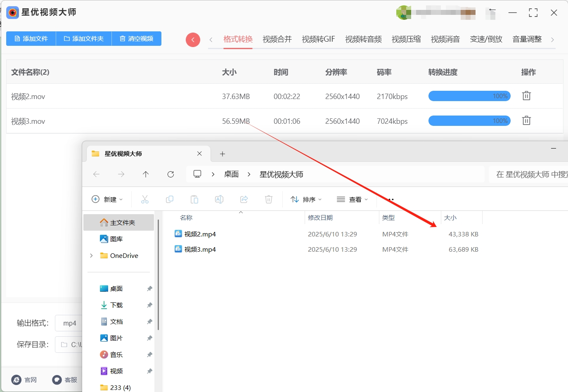Select 主文件夹 in the navigation pane

[x=118, y=222]
